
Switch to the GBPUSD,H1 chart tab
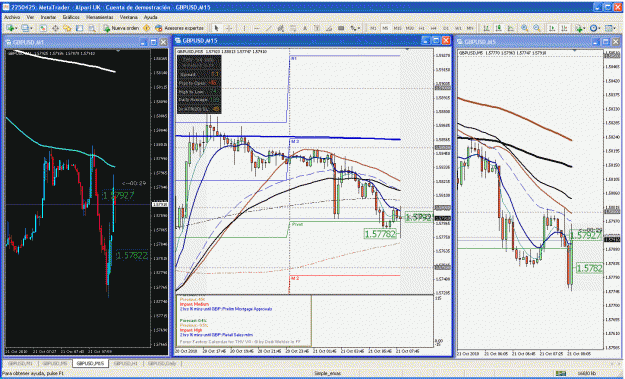(x=126, y=363)
